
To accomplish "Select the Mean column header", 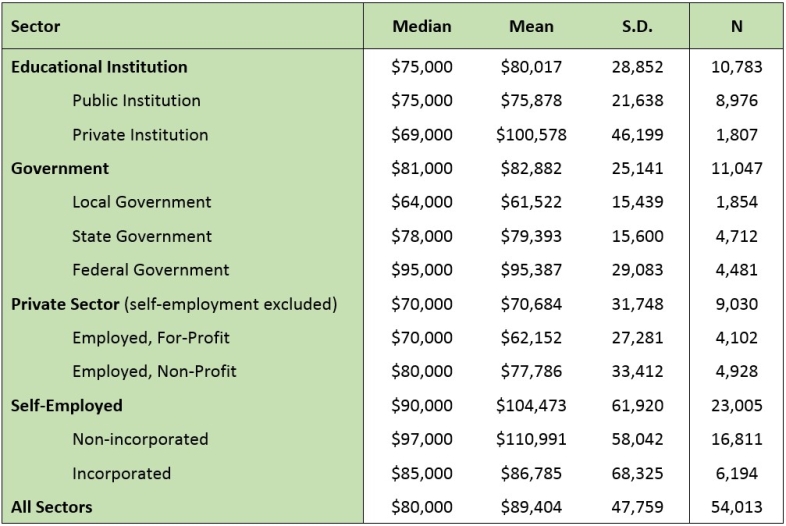I will click(531, 26).
